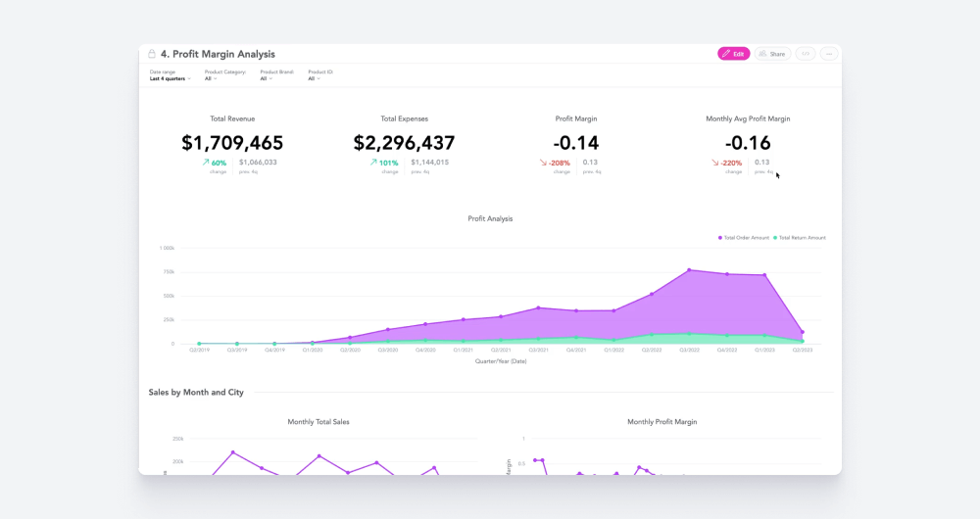Open the Product ID filter dropdown
Viewport: 980px width, 519px height.
314,78
